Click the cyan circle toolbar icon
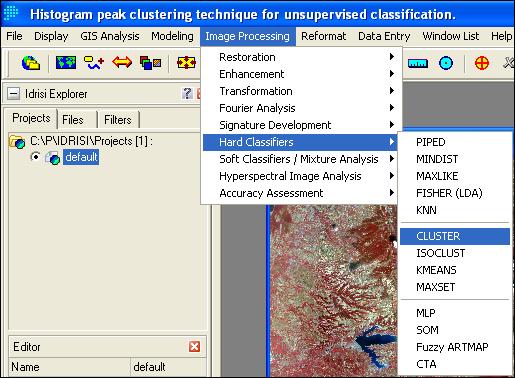Image resolution: width=515 pixels, height=378 pixels. coord(446,63)
